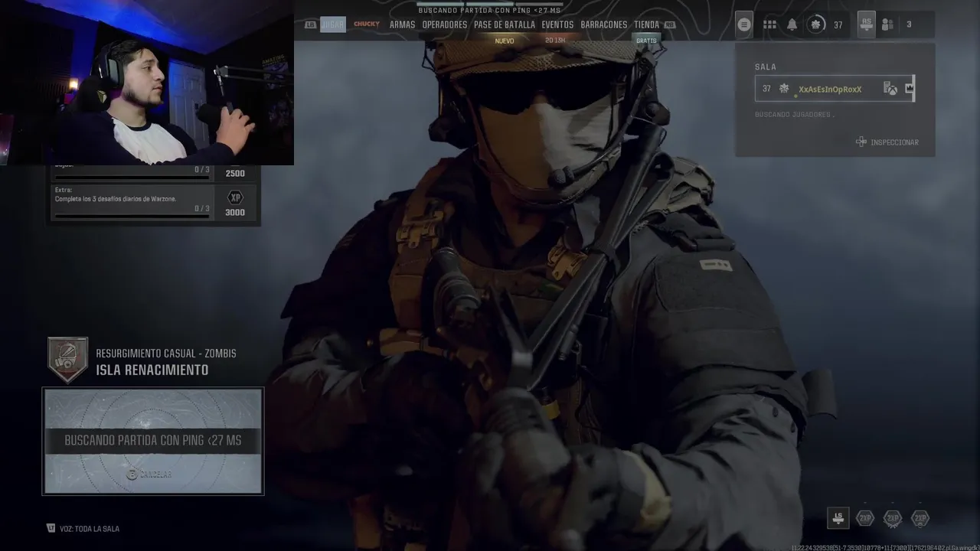Click the top matchmaking ping status text
The image size is (980, 551).
click(x=489, y=11)
